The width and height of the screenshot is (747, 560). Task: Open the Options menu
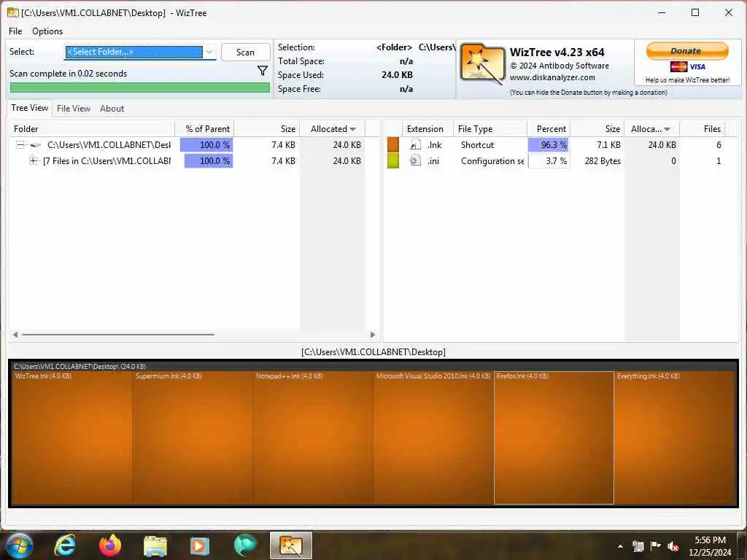click(x=47, y=31)
